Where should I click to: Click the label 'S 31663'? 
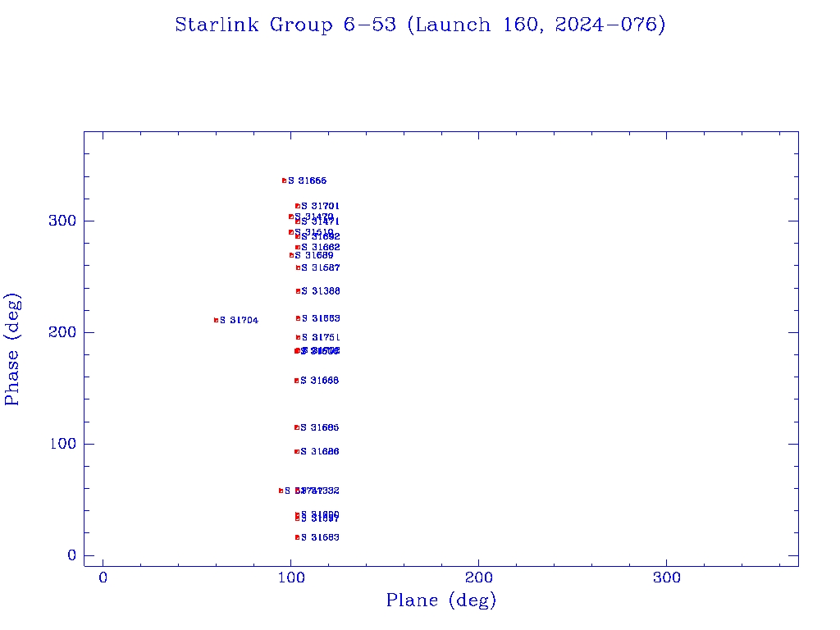tap(321, 319)
